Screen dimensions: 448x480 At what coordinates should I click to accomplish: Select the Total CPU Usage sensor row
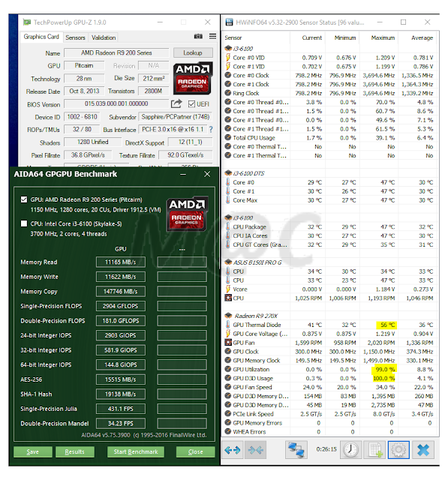click(329, 138)
